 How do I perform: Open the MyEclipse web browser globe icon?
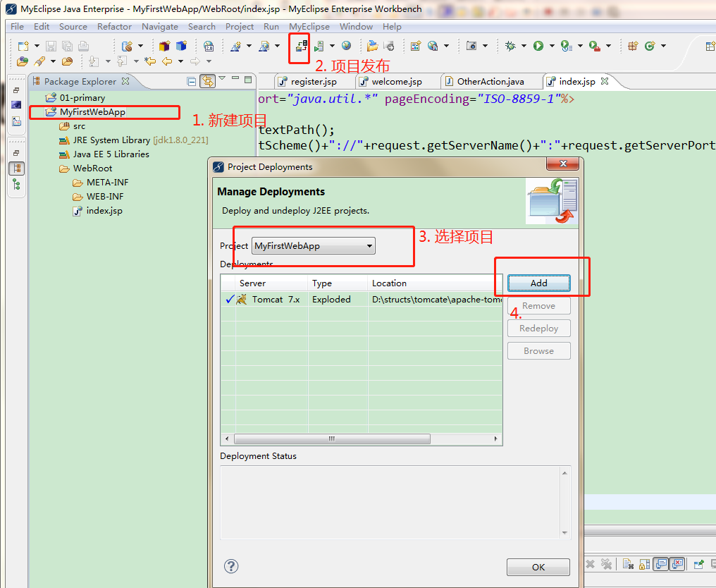(347, 45)
